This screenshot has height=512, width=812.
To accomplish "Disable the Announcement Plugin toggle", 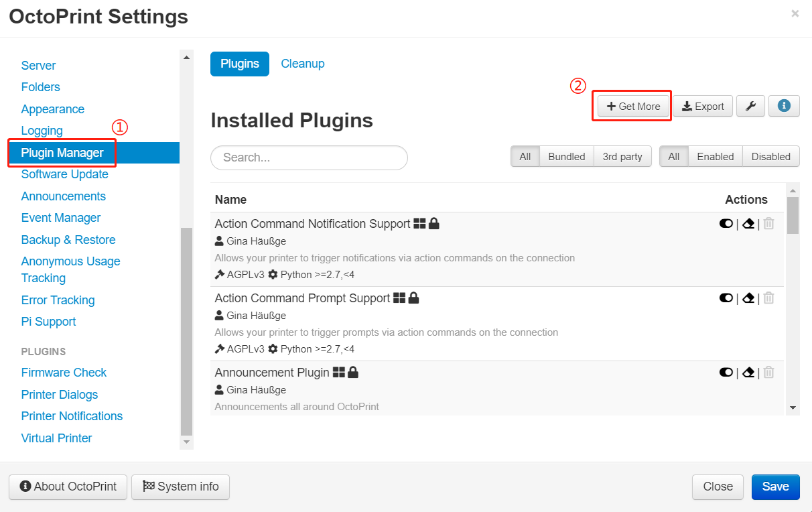I will coord(726,373).
